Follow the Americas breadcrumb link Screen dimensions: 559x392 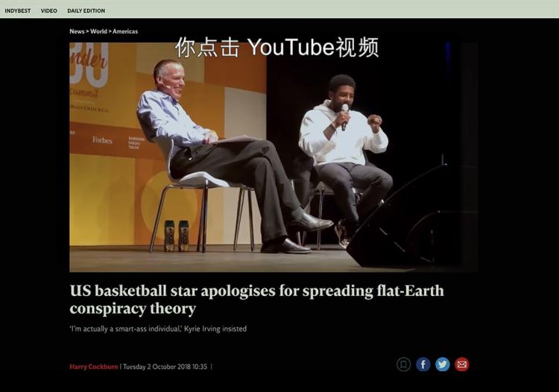tap(125, 31)
